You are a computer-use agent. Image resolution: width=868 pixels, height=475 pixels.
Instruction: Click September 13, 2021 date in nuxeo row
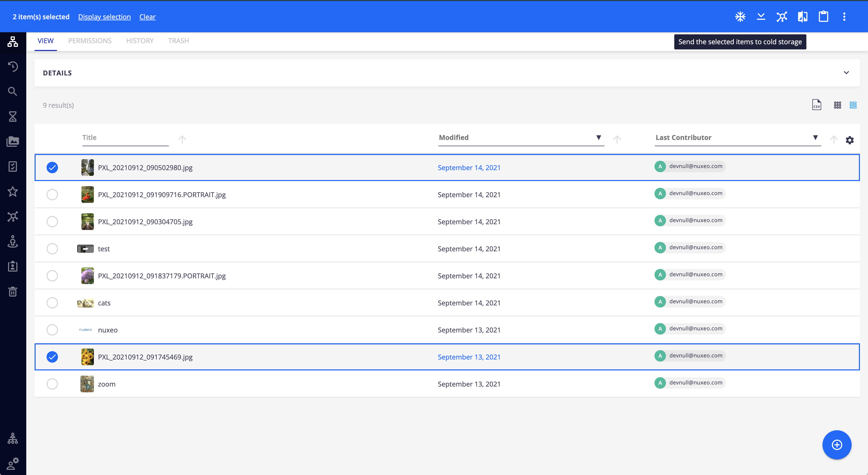click(469, 330)
